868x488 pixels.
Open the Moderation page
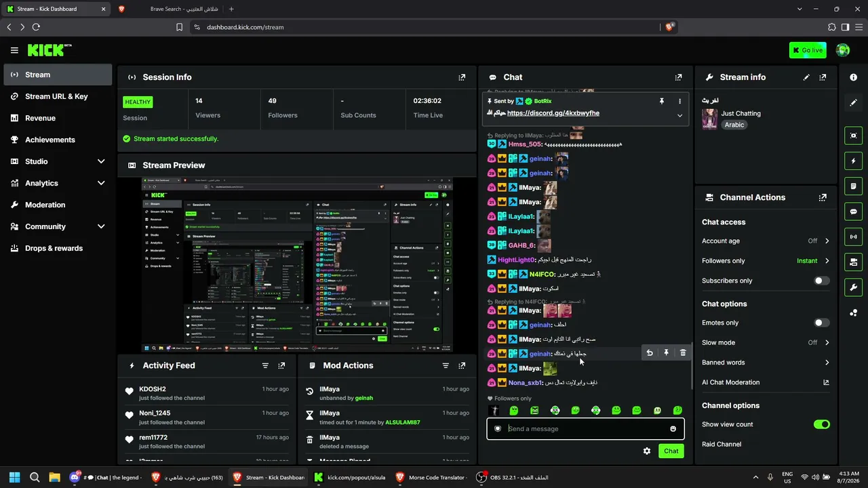pyautogui.click(x=58, y=205)
